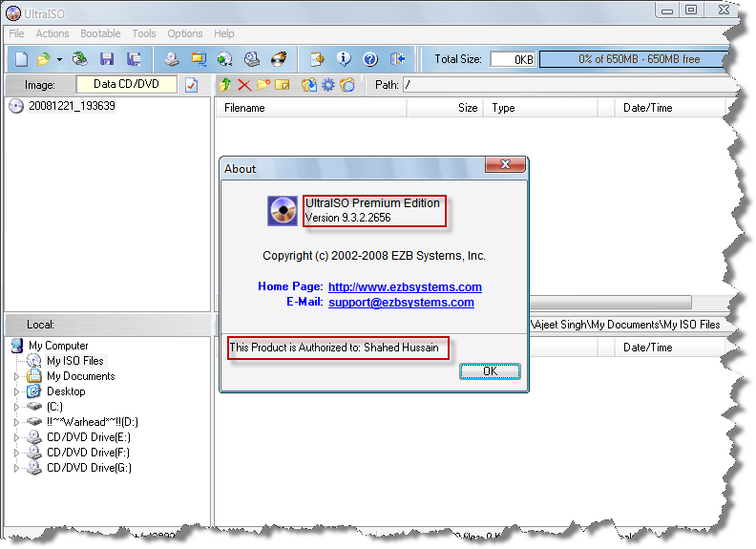756x549 pixels.
Task: Open the Data CD/DVD image type box
Action: point(126,84)
